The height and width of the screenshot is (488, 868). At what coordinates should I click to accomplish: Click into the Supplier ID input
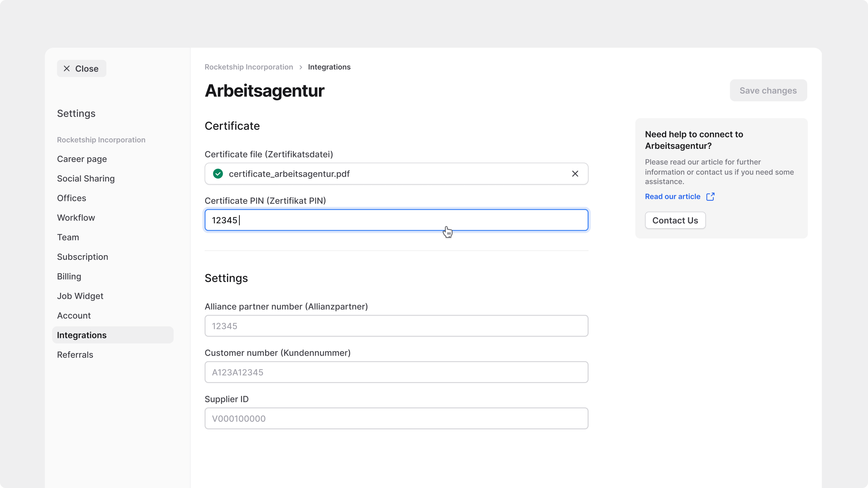tap(396, 419)
